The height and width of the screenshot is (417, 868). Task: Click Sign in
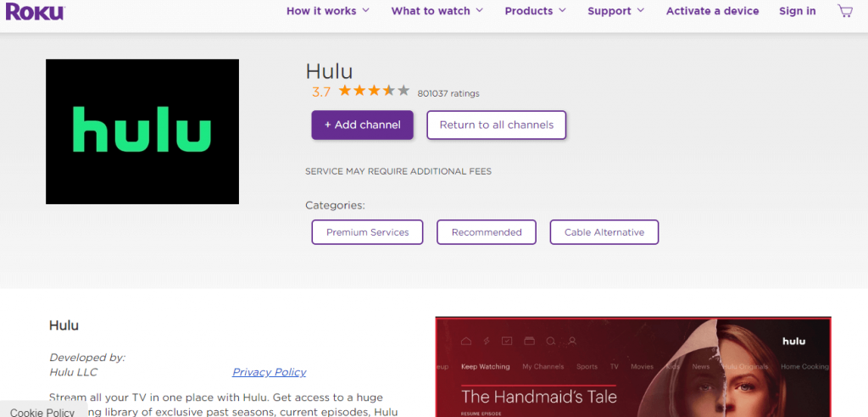[x=797, y=11]
